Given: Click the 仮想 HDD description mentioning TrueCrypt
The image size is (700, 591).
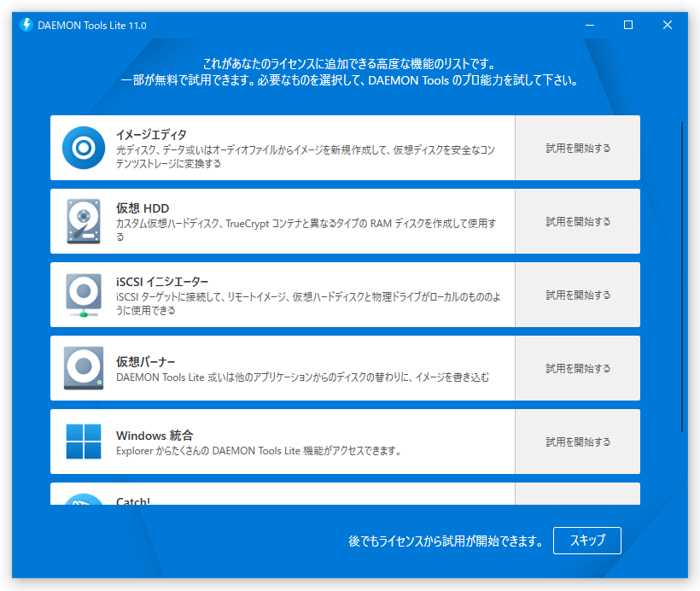Looking at the screenshot, I should (x=306, y=230).
